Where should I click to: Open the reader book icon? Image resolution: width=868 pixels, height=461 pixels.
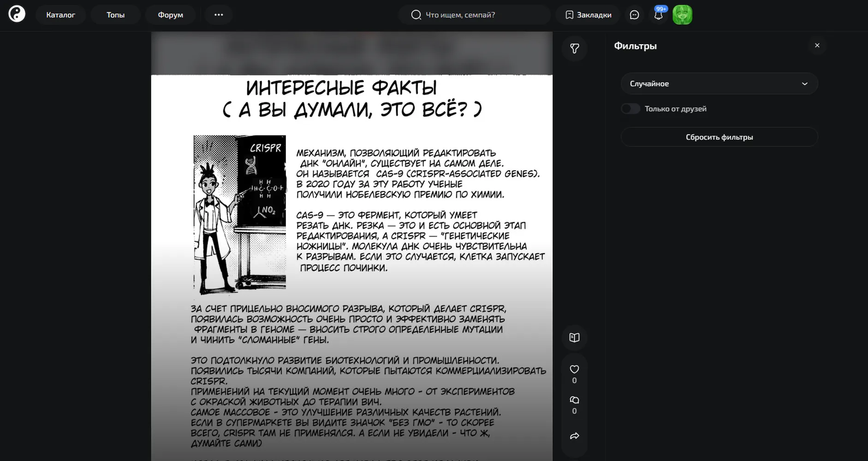point(574,337)
